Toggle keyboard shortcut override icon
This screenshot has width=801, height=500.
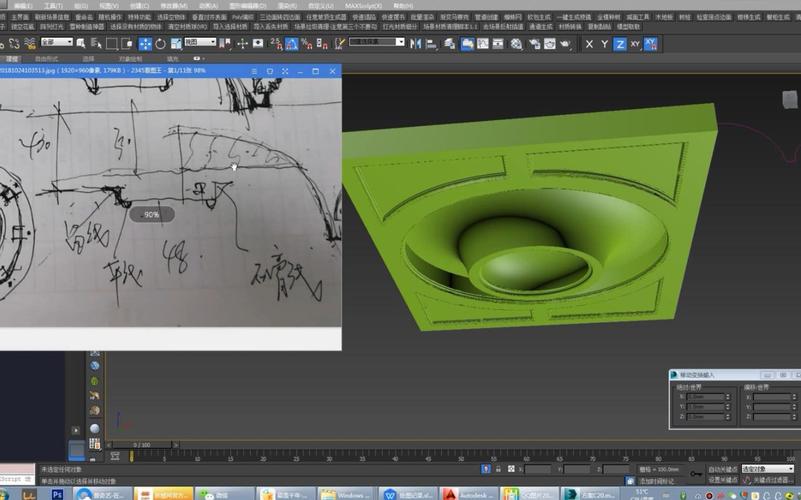(x=258, y=44)
